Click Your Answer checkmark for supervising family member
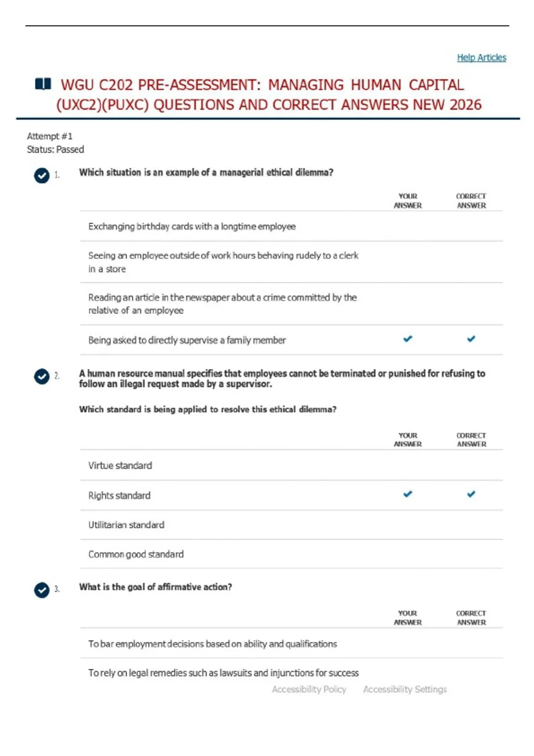Screen dimensions: 534x756 [x=408, y=339]
